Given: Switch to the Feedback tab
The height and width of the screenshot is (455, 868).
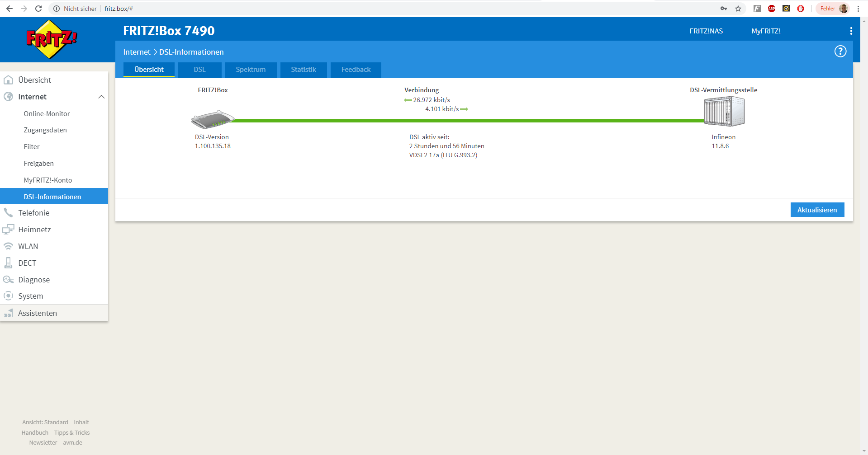Looking at the screenshot, I should pos(356,70).
